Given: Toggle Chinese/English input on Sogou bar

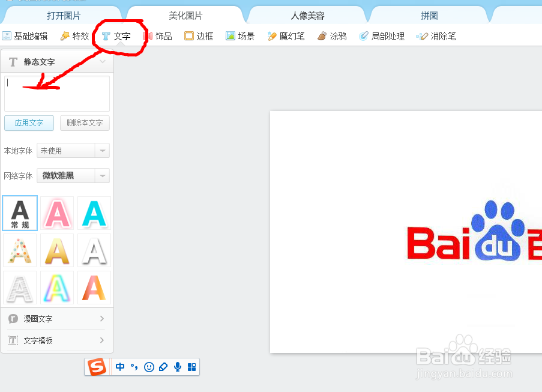Looking at the screenshot, I should (x=119, y=367).
